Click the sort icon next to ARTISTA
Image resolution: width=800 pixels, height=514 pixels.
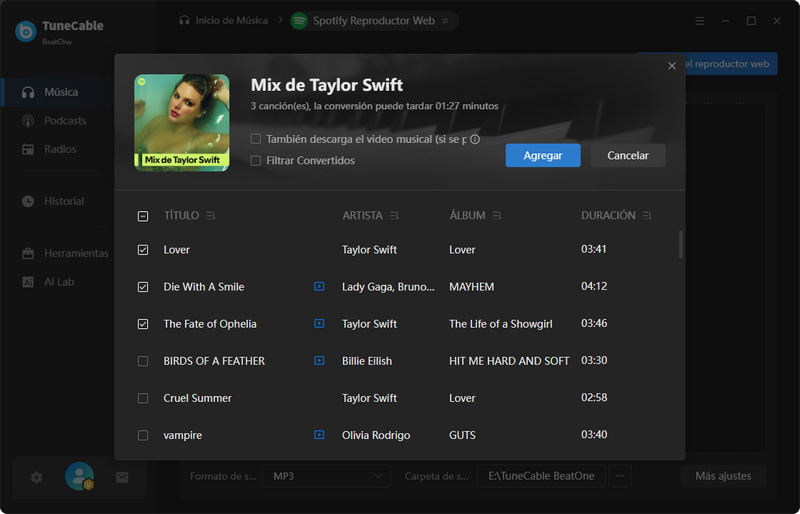click(394, 216)
